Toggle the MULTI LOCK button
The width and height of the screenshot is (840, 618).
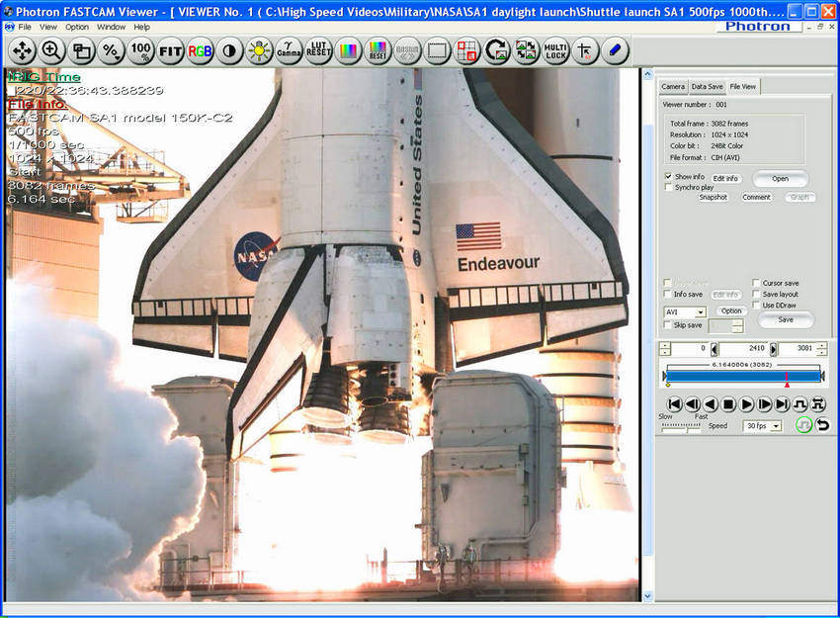[555, 51]
